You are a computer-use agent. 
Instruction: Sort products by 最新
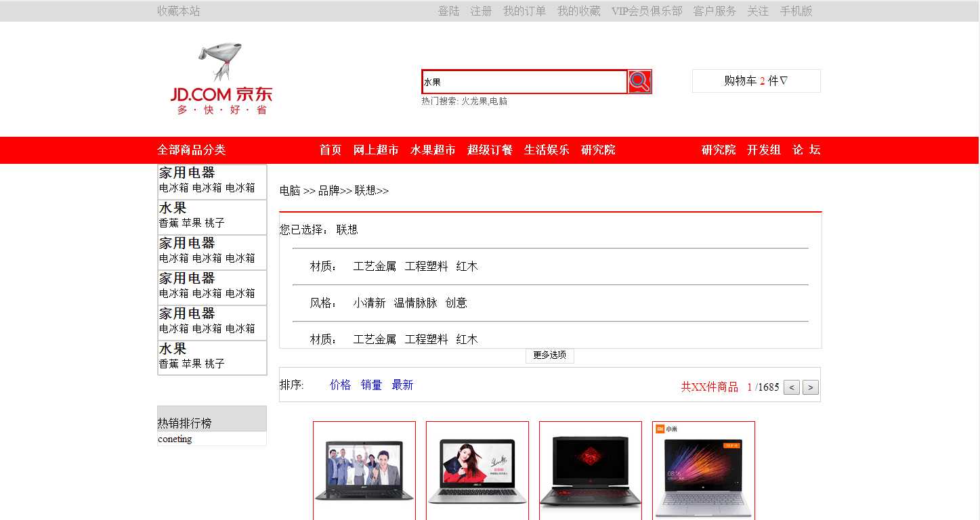[402, 385]
